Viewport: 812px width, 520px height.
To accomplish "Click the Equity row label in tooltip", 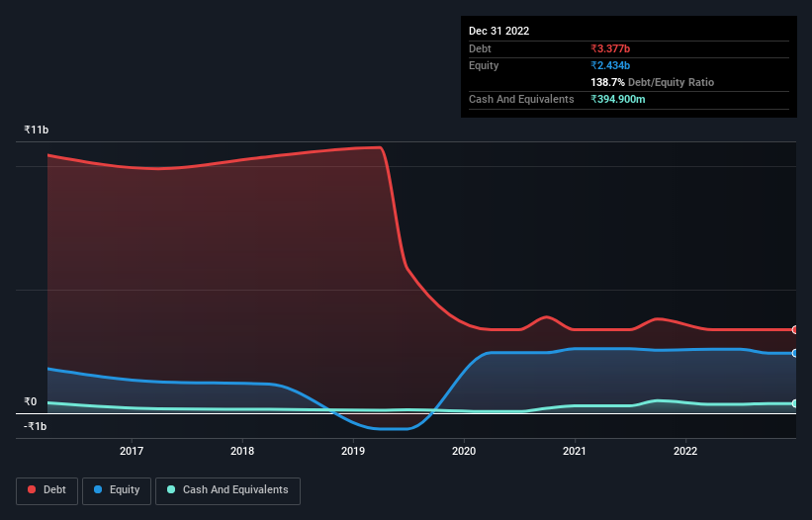I will 484,65.
